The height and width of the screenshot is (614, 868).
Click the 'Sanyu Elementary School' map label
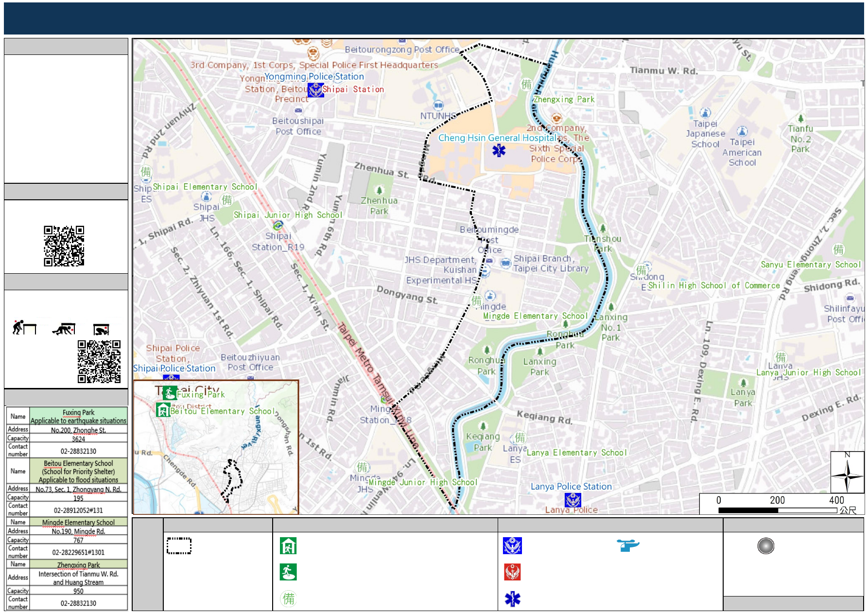[x=810, y=264]
